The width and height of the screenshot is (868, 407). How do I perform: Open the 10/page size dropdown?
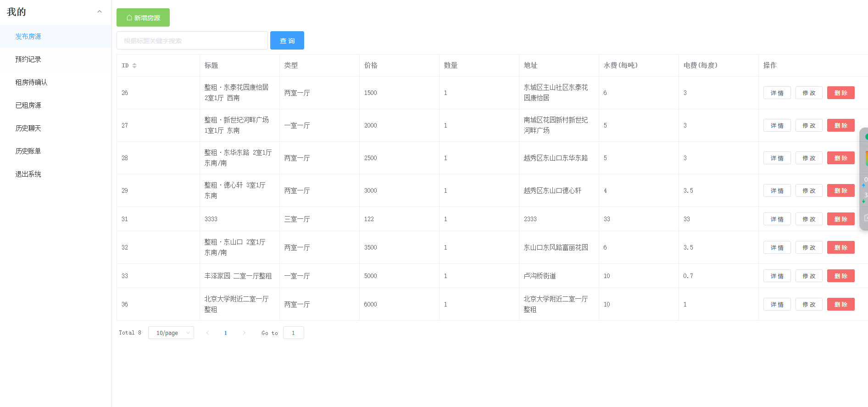pyautogui.click(x=171, y=333)
